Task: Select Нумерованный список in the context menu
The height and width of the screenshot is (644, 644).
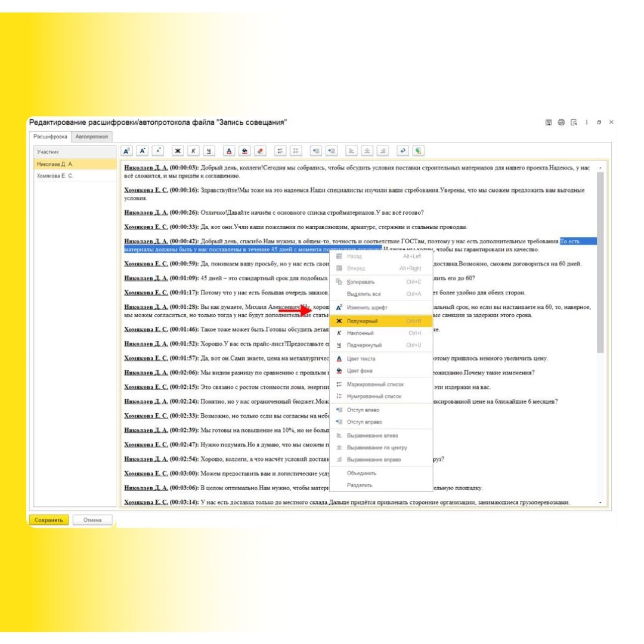Action: pos(381,397)
